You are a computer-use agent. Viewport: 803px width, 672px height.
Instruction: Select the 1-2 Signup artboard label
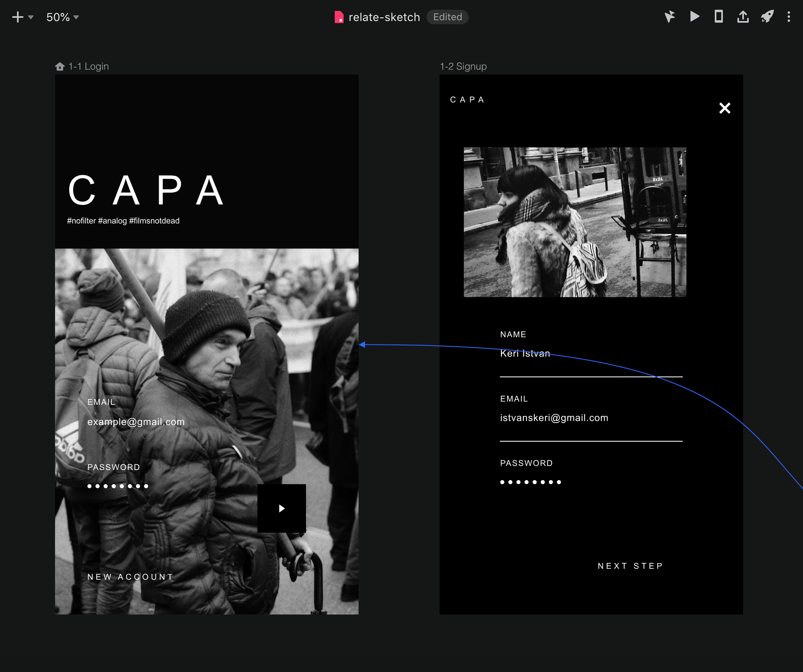pyautogui.click(x=463, y=66)
